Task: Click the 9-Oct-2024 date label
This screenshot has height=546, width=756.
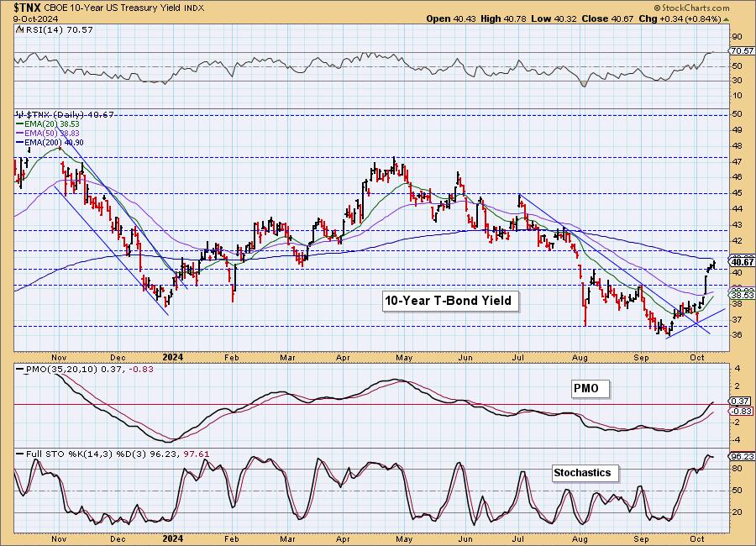Action: [x=35, y=18]
